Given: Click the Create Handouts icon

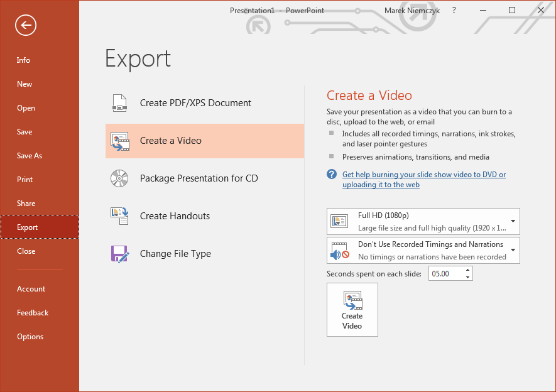Looking at the screenshot, I should click(119, 216).
